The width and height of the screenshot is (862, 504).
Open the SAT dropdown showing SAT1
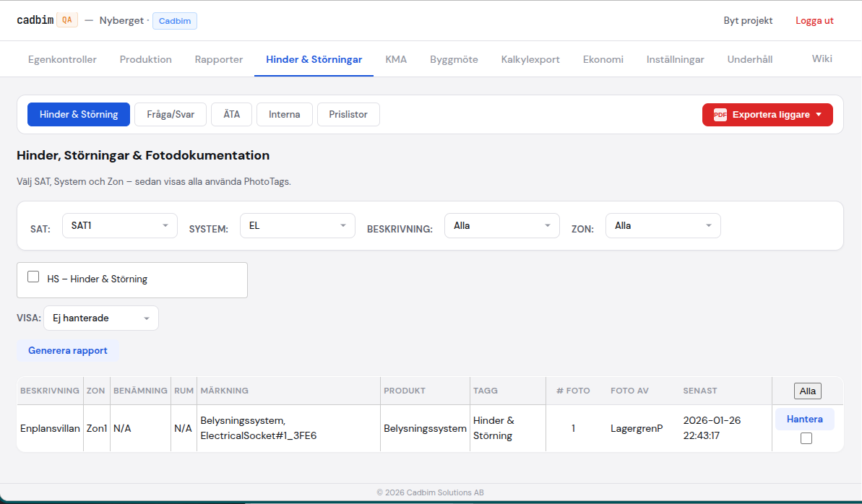coord(120,225)
